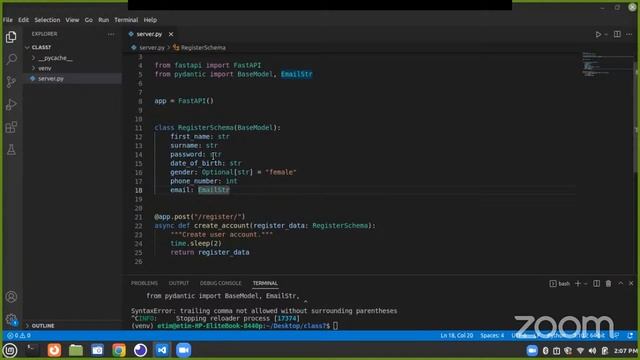Open the Edit menu
640x360 pixels.
pyautogui.click(x=24, y=20)
